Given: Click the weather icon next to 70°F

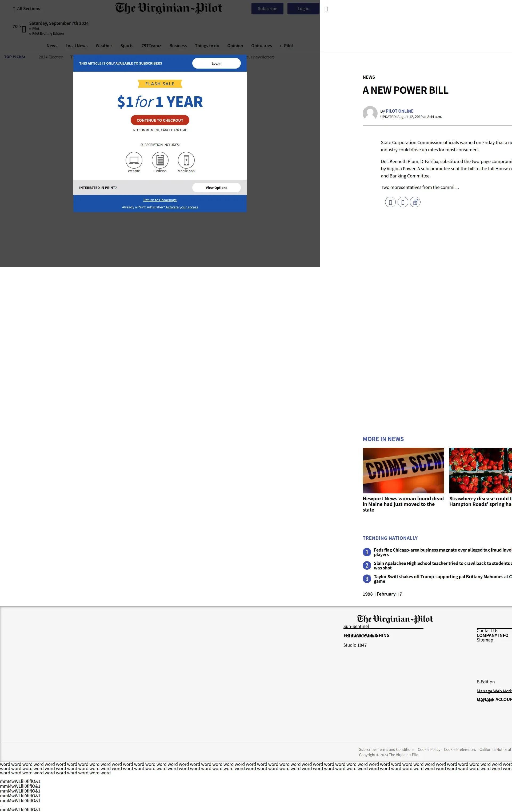Looking at the screenshot, I should click(24, 30).
